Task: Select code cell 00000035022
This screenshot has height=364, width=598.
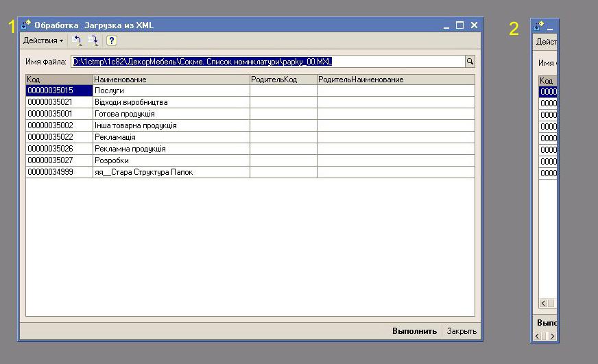Action: 59,137
